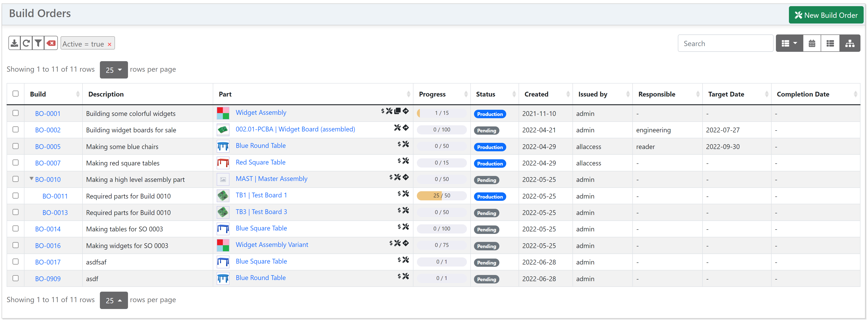Click Widget Assembly part thumbnail
Viewport: 868px width, 322px height.
(x=223, y=113)
